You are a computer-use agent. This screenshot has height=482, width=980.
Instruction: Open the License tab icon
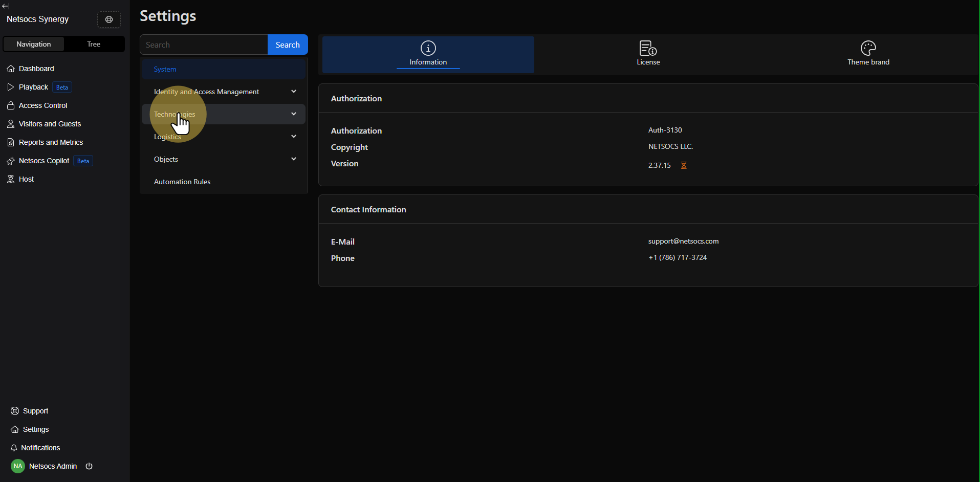coord(648,49)
